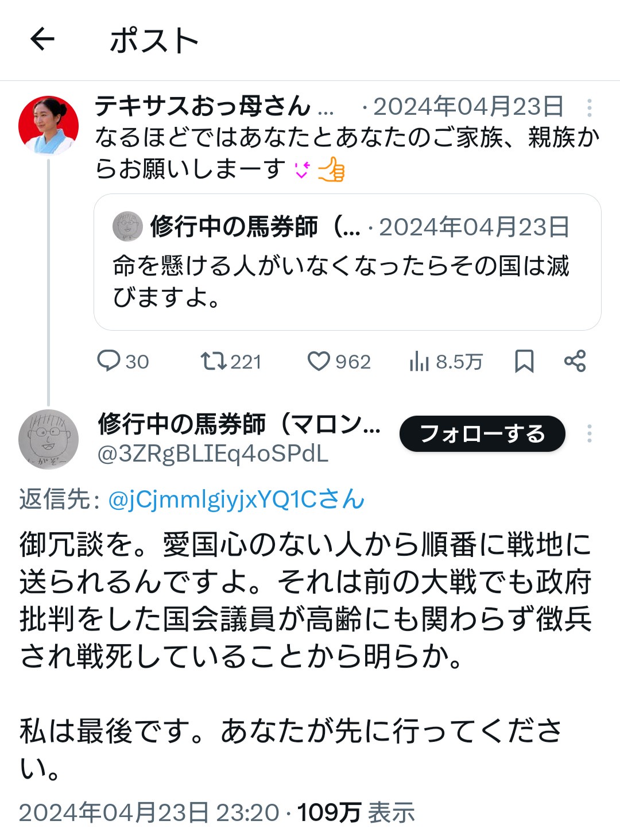This screenshot has height=840, width=620.
Task: Open テキサスおっ母さん profile picture
Action: [48, 126]
